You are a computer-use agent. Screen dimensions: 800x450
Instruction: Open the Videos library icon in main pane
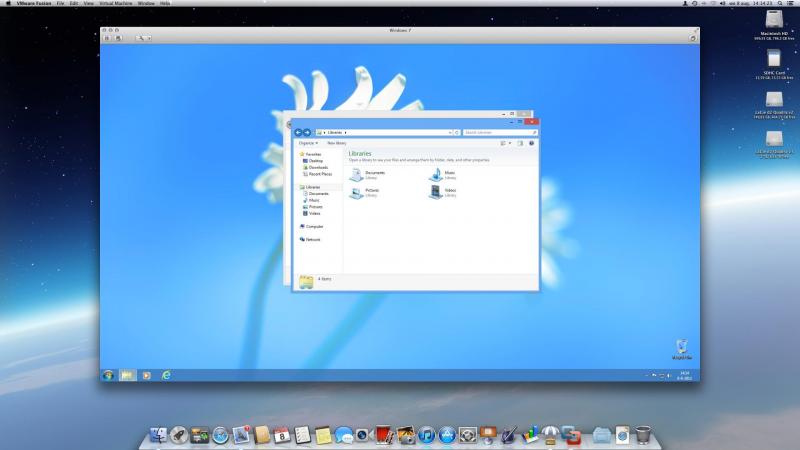[x=435, y=192]
